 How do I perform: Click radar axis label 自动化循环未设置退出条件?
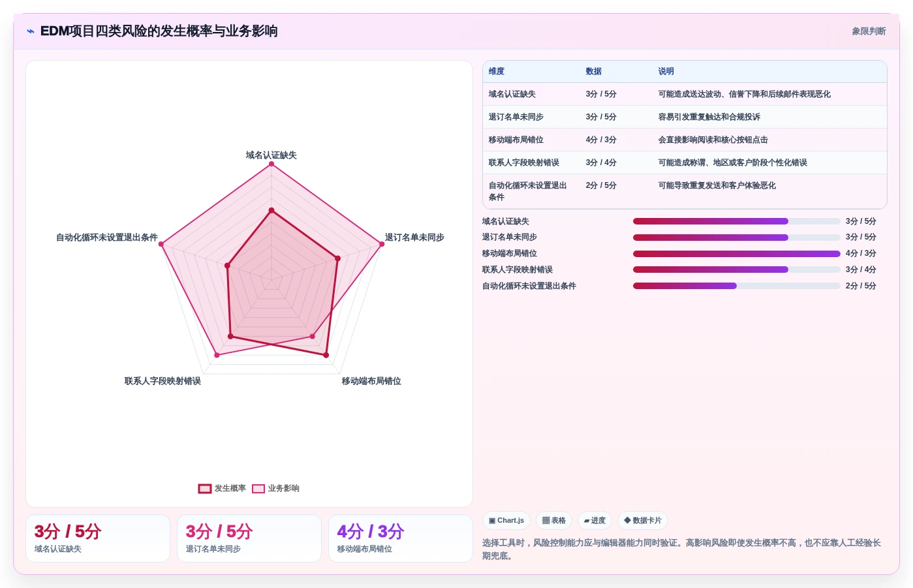[107, 238]
